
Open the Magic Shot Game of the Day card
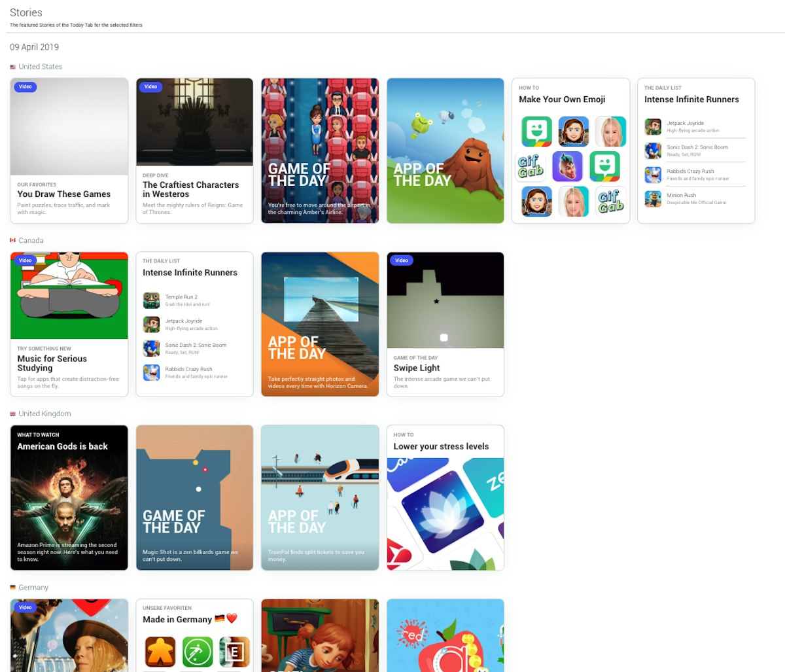pyautogui.click(x=194, y=497)
